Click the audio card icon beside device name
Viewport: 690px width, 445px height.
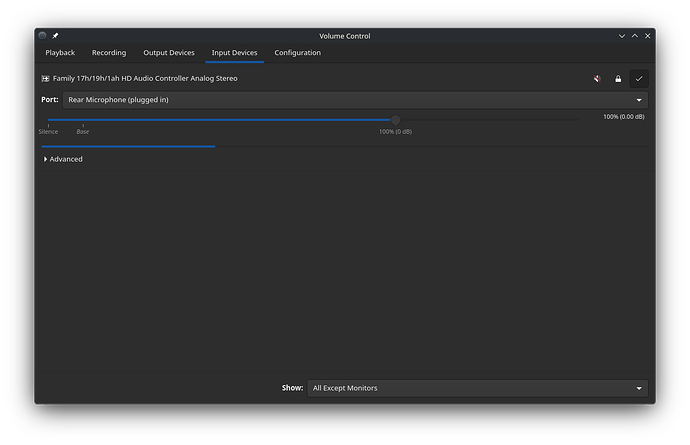click(46, 78)
